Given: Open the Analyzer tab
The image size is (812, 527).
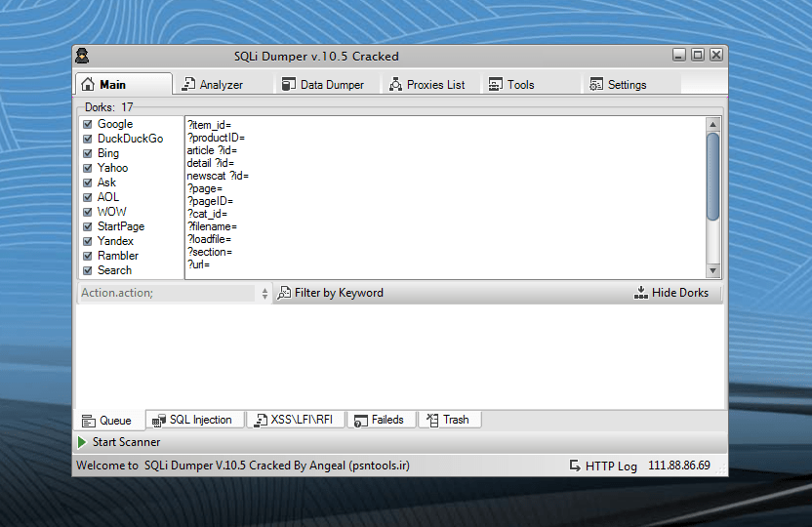Looking at the screenshot, I should (x=224, y=84).
